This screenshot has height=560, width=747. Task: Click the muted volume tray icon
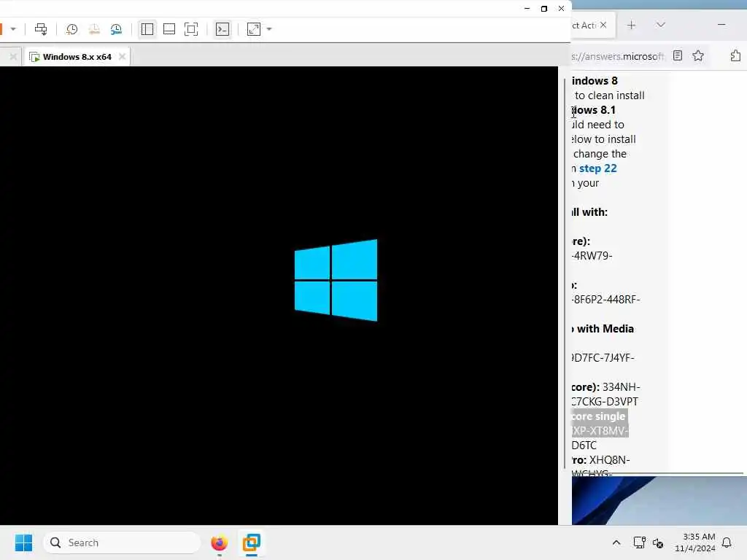pos(659,542)
